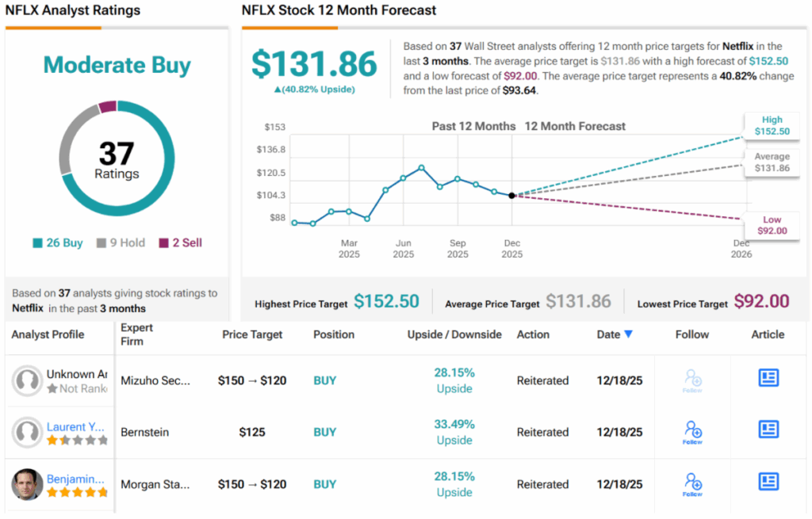Screen dimensions: 812x519
Task: Open article icon in Morgan Stanley row
Action: click(768, 481)
